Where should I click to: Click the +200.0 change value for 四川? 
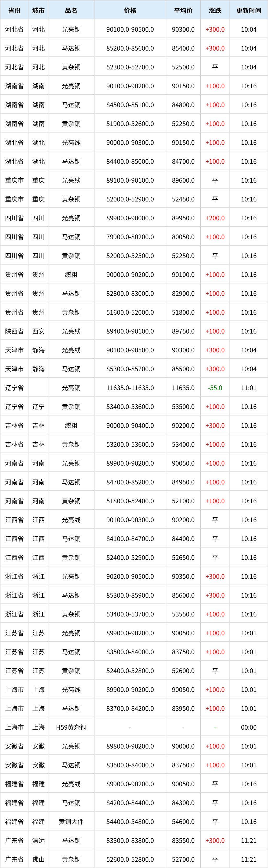click(215, 218)
